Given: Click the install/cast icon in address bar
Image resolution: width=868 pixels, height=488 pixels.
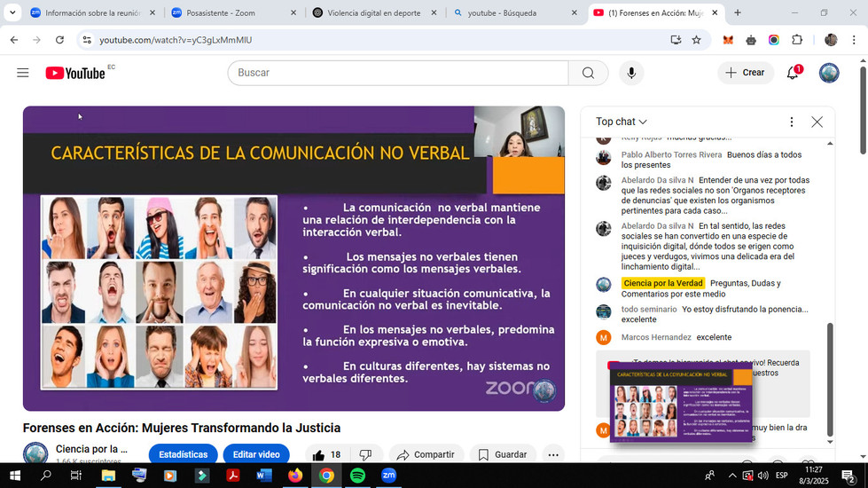Looking at the screenshot, I should click(676, 40).
